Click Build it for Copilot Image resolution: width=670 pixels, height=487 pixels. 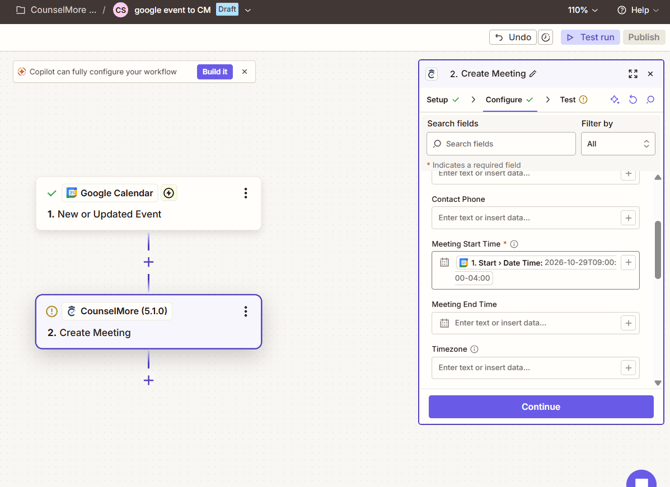coord(215,72)
